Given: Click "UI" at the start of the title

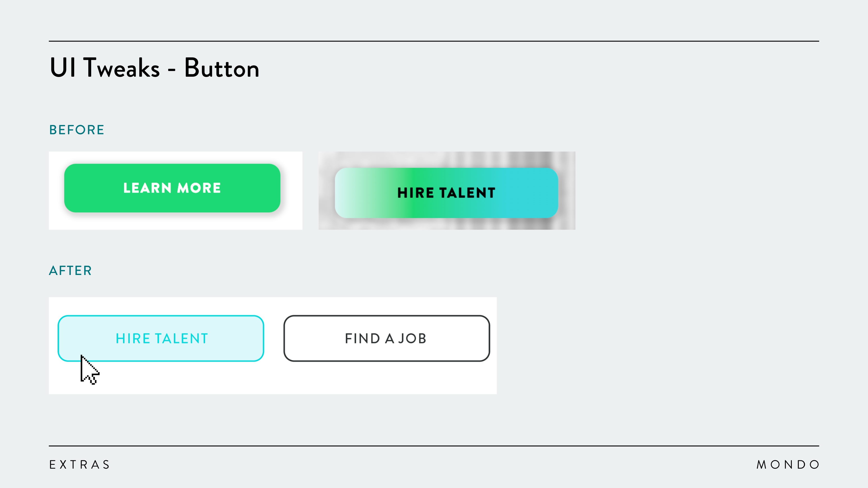Looking at the screenshot, I should coord(63,68).
